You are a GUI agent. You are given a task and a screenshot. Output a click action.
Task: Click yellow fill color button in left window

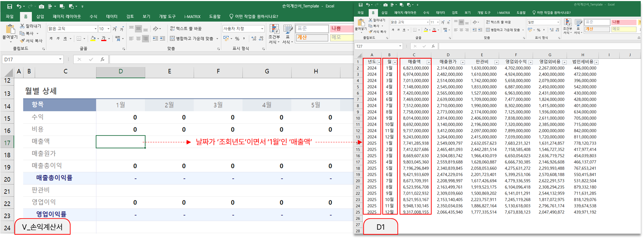[93, 38]
